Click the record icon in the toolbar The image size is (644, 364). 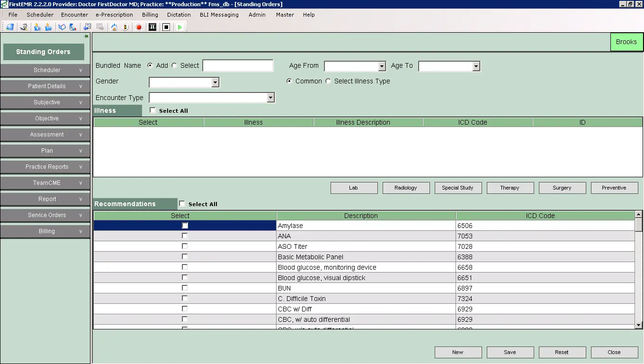(x=139, y=27)
